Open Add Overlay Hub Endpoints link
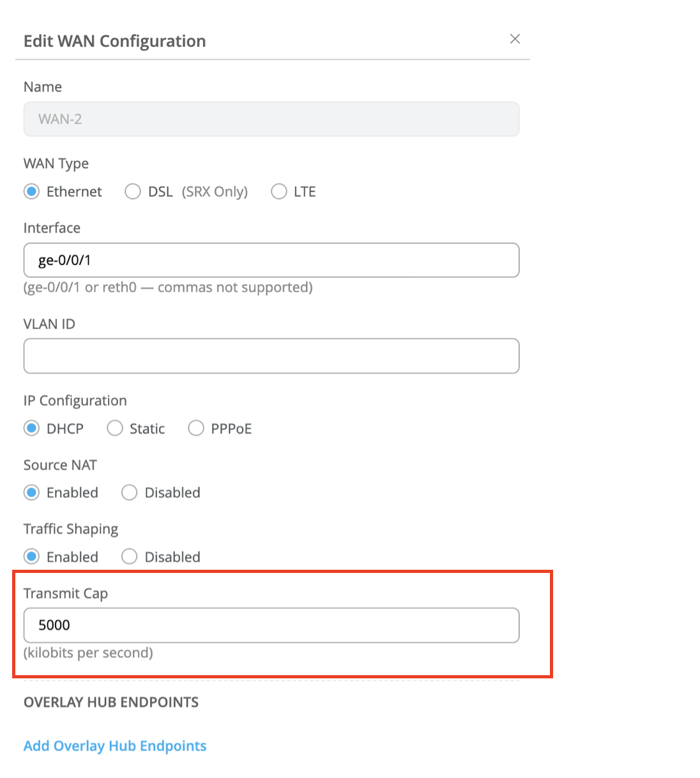Viewport: 700px width, 778px height. (115, 745)
